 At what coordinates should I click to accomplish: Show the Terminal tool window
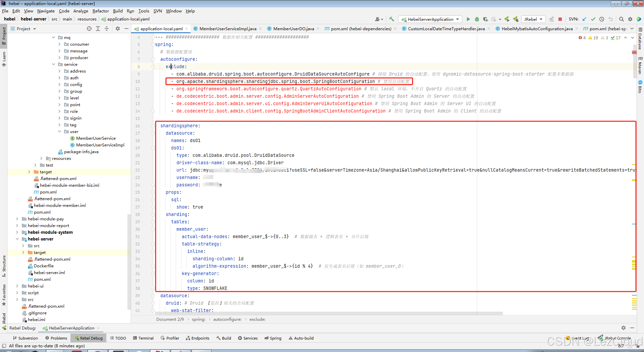(x=146, y=338)
